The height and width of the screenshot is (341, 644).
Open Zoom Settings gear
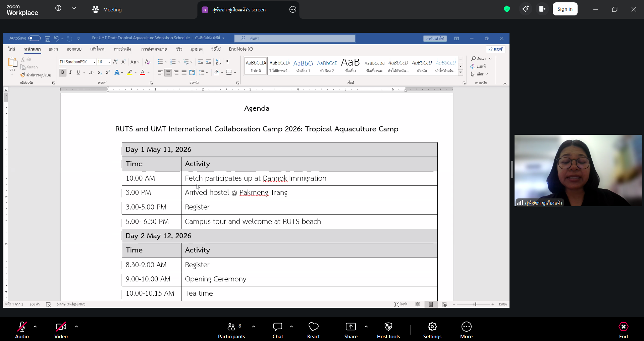432,330
